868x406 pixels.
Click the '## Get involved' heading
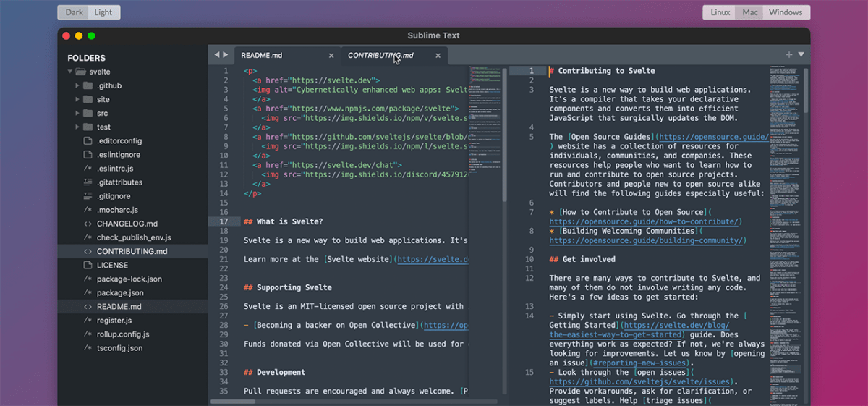(x=582, y=259)
